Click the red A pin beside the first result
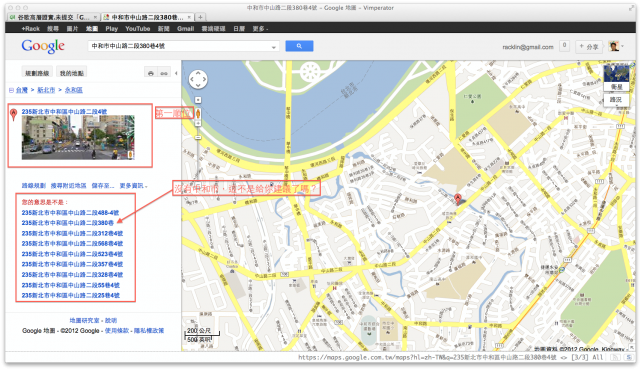This screenshot has width=640, height=370. pos(13,114)
